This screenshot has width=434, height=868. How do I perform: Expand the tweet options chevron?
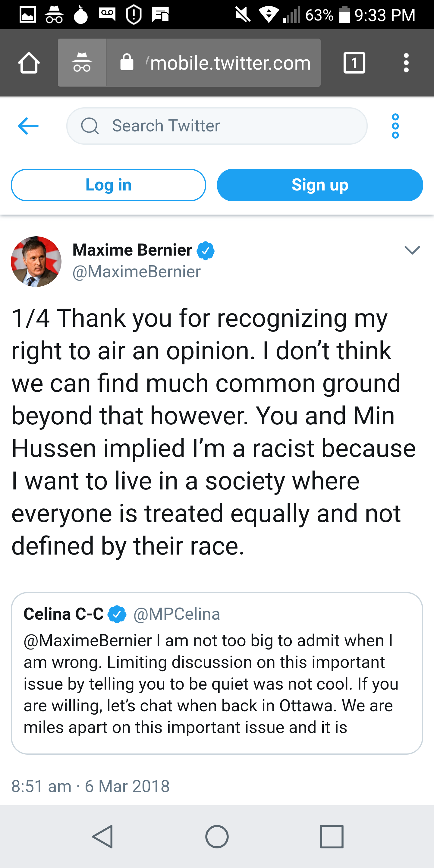[412, 250]
